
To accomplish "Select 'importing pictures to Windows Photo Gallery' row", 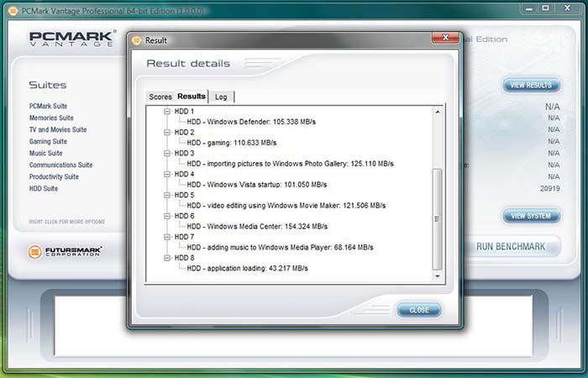I will click(x=291, y=164).
